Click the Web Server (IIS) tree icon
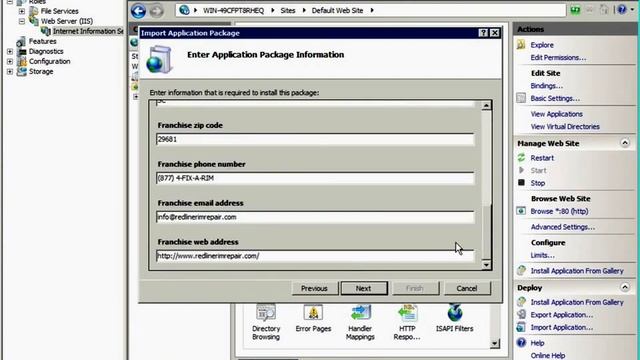 point(34,21)
